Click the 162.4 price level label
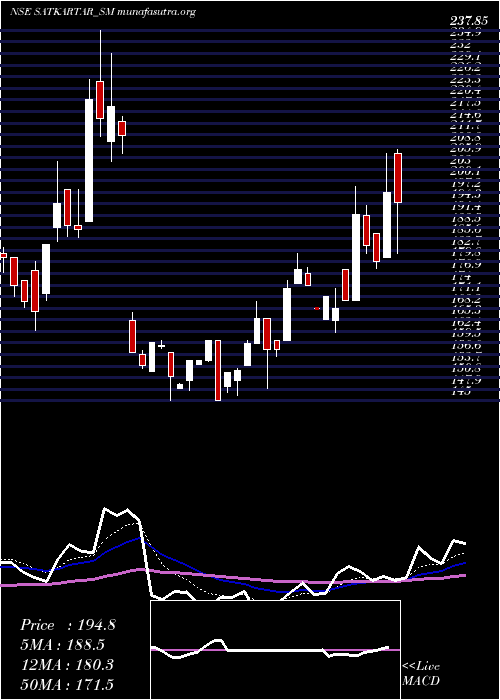This screenshot has height=700, width=500. (466, 323)
